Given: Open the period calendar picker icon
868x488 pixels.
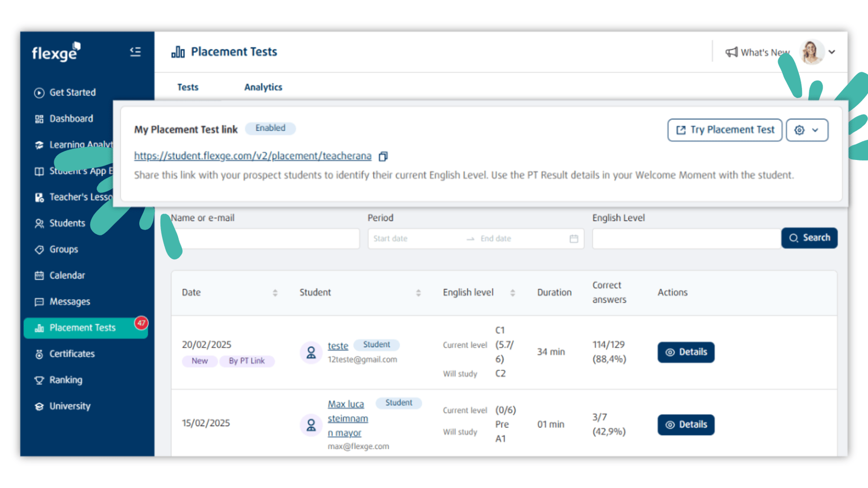Looking at the screenshot, I should (574, 239).
